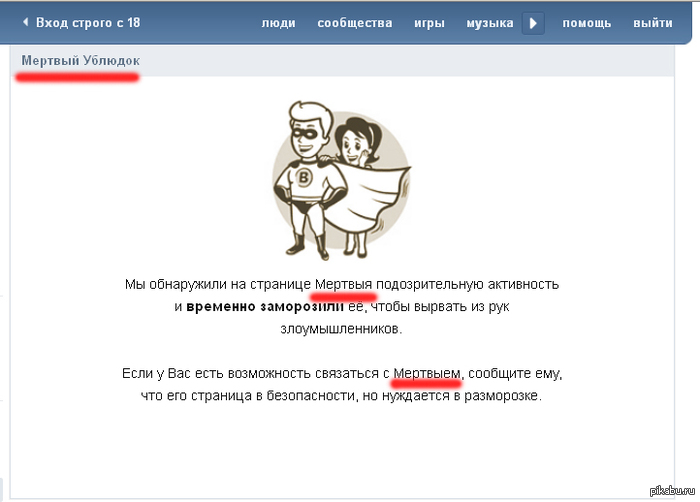700x502 pixels.
Task: Click the back arrow beside 'Вход строго с 18'
Action: [x=25, y=22]
